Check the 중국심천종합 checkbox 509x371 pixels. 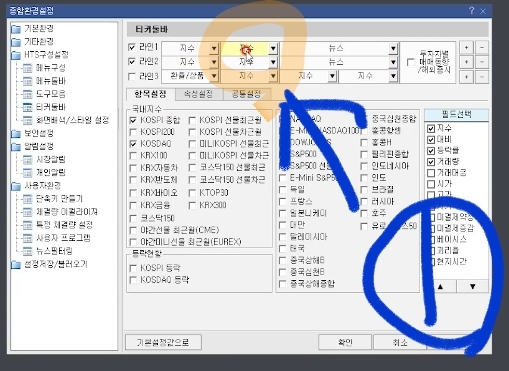(x=364, y=119)
